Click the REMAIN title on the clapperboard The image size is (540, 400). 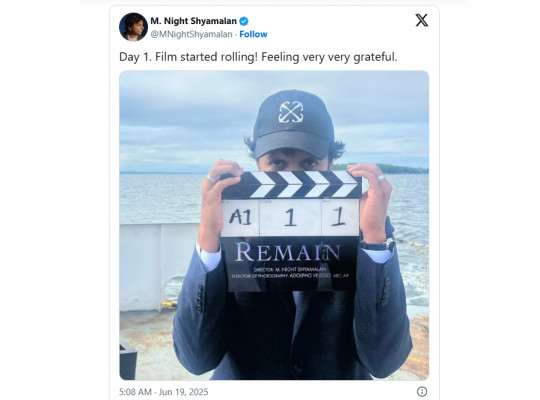click(x=288, y=252)
